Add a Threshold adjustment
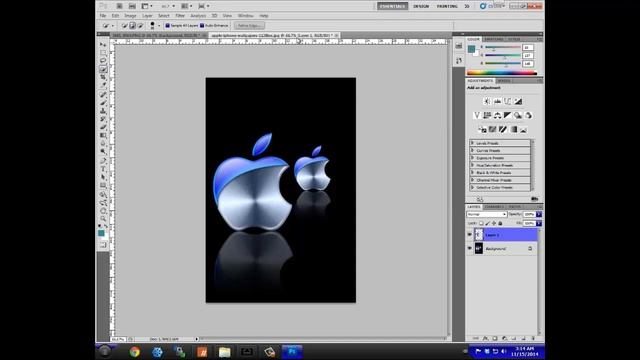The width and height of the screenshot is (640, 360). pyautogui.click(x=502, y=129)
